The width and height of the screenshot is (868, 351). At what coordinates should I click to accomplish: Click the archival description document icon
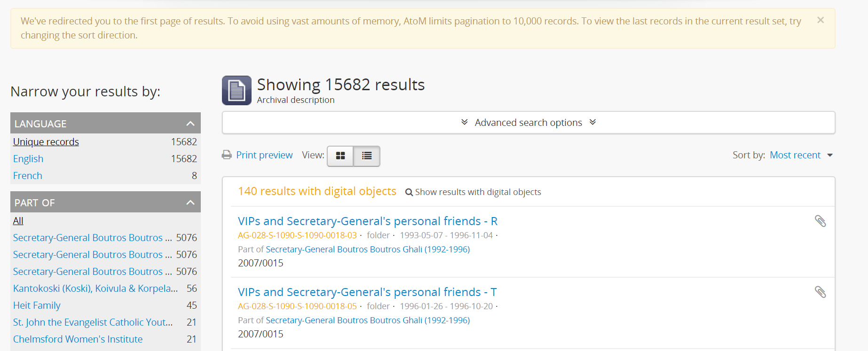point(237,90)
